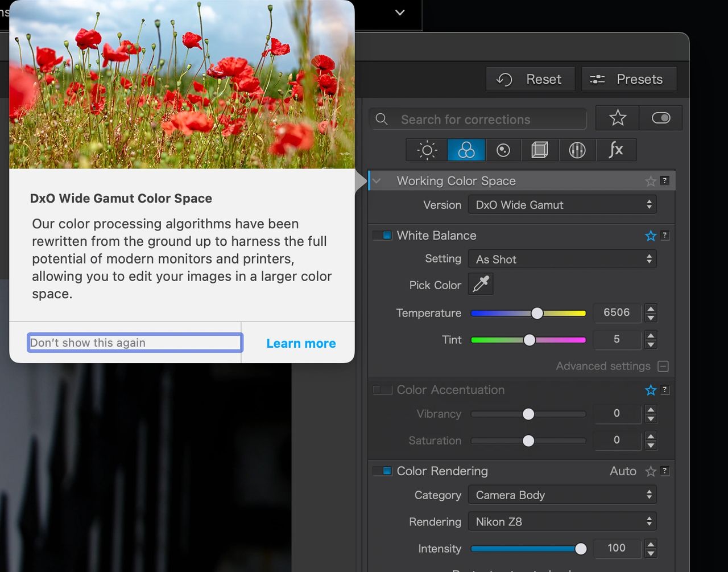Screen dimensions: 728x572
Task: Mark Color Rendering as favorite star
Action: click(651, 471)
